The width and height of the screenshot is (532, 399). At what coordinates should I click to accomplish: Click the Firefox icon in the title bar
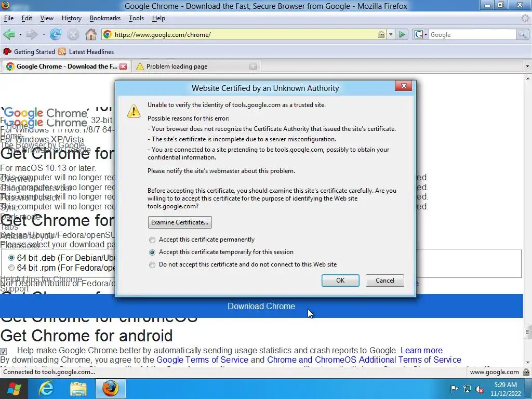point(5,5)
